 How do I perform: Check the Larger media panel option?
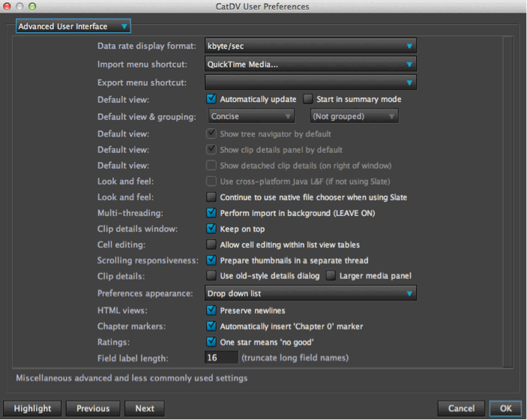pos(331,276)
